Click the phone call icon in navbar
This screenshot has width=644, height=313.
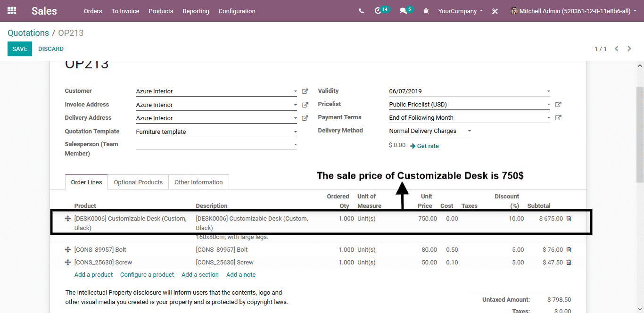click(361, 11)
